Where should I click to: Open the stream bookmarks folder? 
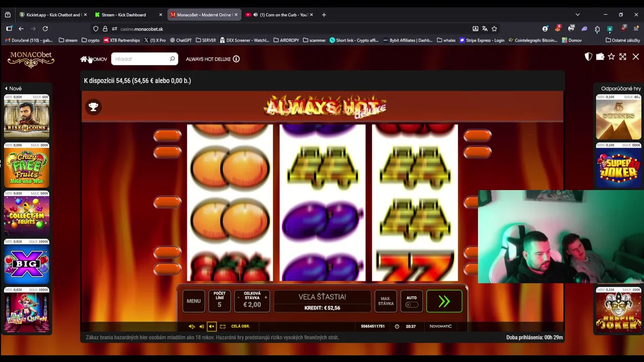pos(68,40)
